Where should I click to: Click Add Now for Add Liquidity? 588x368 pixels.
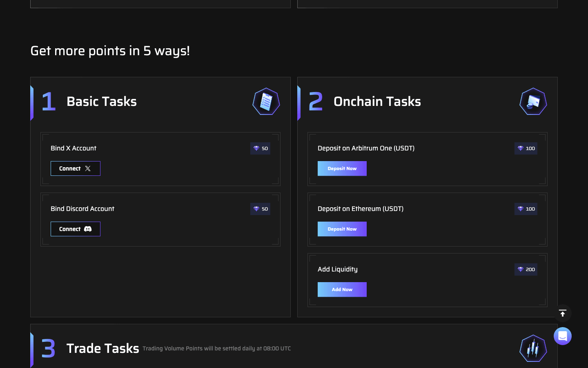[x=342, y=289]
